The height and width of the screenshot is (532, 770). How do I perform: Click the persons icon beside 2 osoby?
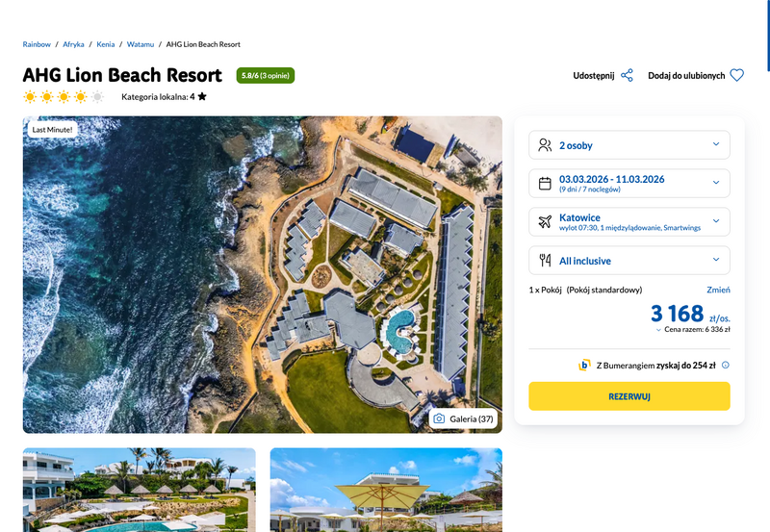(545, 145)
